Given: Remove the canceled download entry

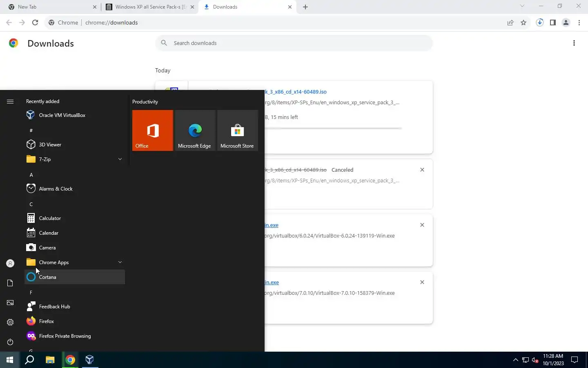Looking at the screenshot, I should pos(422,170).
